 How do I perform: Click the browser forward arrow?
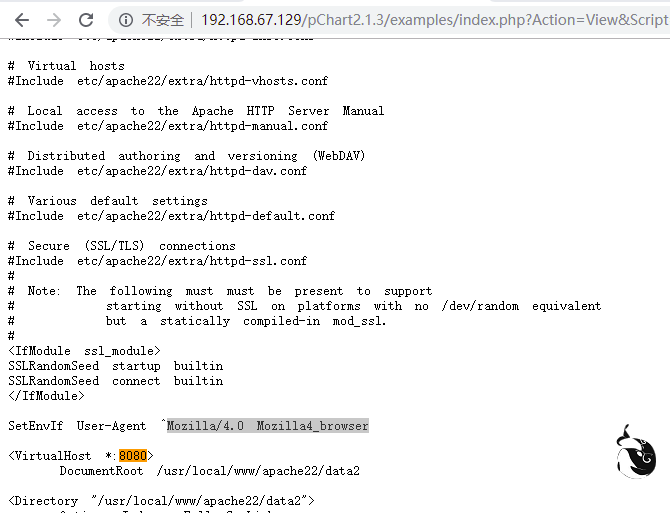click(54, 20)
